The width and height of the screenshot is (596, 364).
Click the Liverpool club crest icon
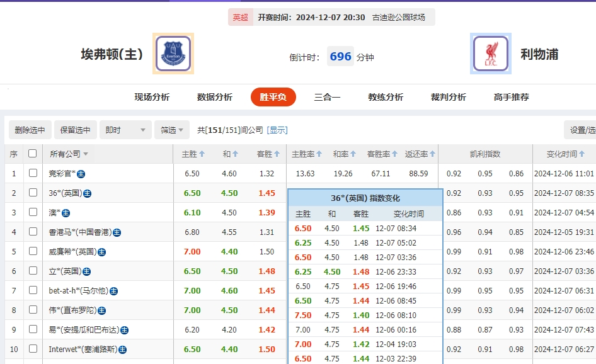(490, 53)
